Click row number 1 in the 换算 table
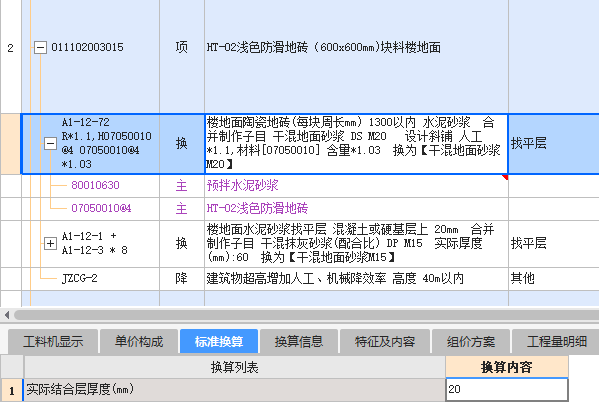 click(x=12, y=390)
